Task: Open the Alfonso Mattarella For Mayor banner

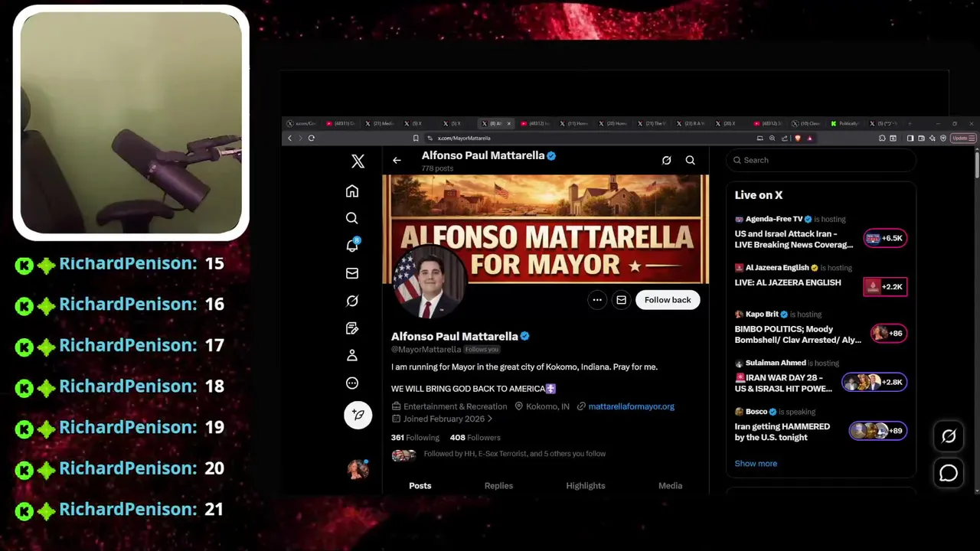Action: pos(546,229)
